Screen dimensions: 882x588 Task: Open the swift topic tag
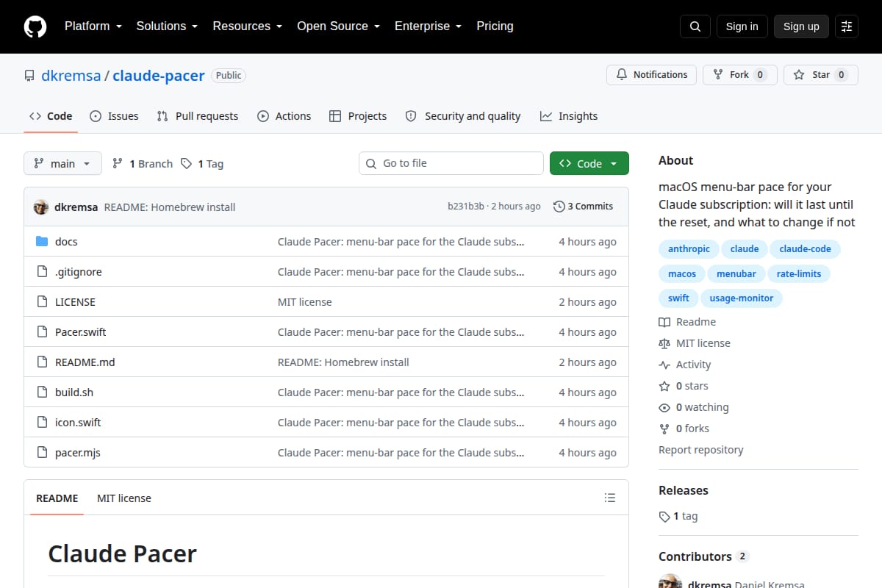pos(678,298)
